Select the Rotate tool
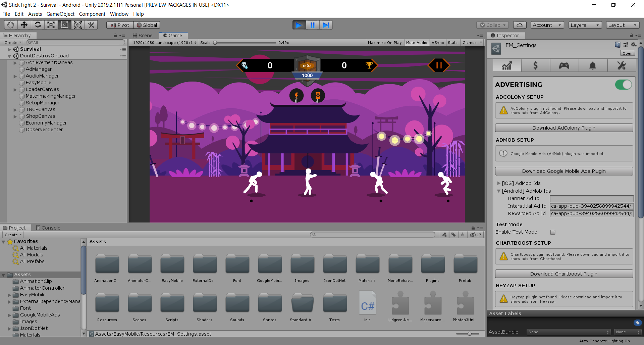The height and width of the screenshot is (345, 644). pos(38,25)
